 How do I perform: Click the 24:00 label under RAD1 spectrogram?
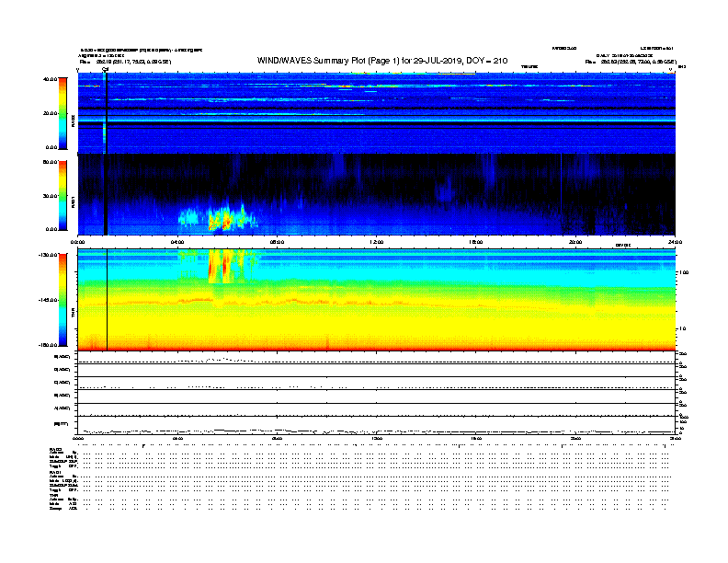675,242
